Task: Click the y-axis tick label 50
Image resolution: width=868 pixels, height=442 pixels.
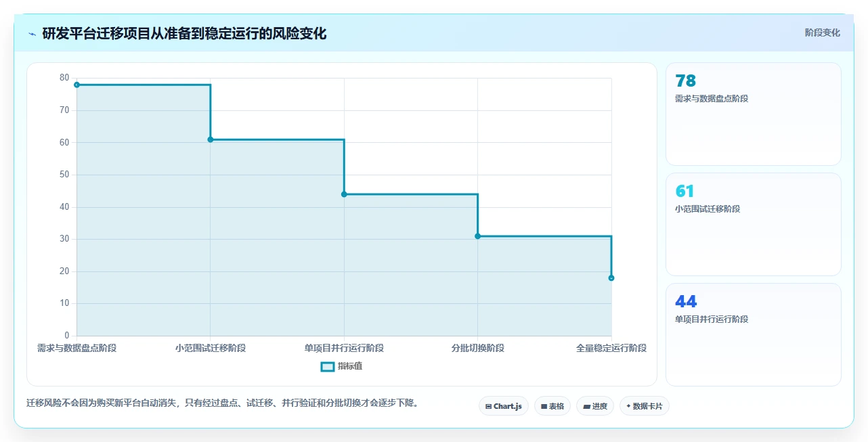Action: pos(64,175)
